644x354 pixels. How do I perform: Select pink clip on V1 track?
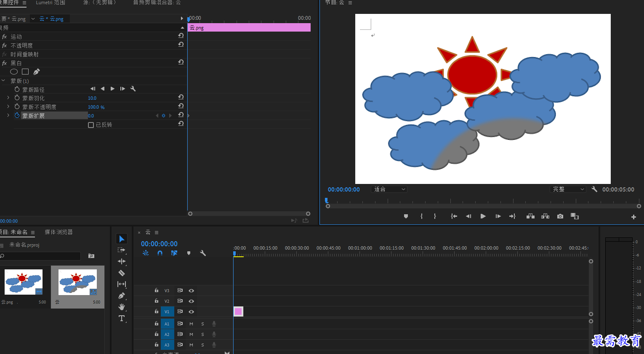click(x=238, y=311)
